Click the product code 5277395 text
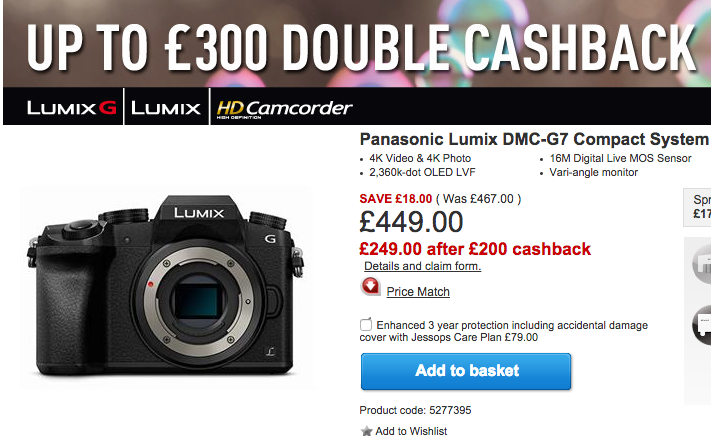The image size is (711, 436). [x=415, y=410]
